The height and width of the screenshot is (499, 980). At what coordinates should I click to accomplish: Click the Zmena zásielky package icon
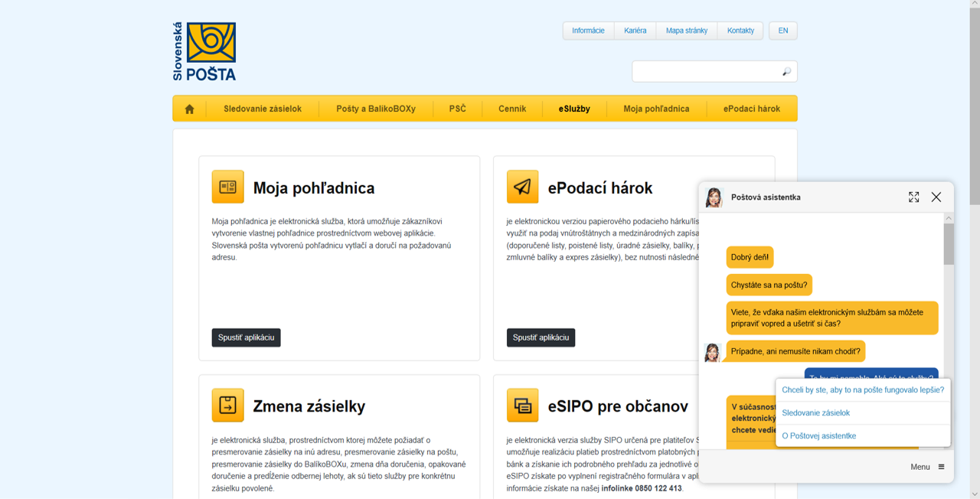[227, 406]
